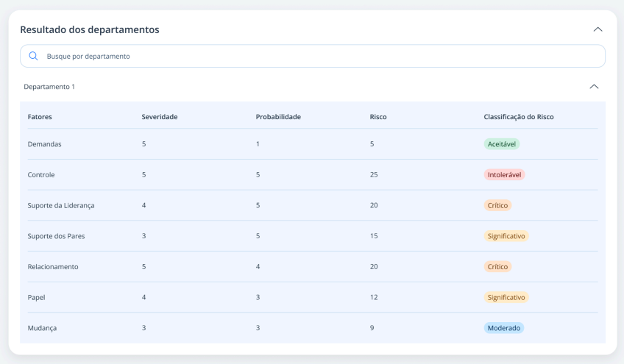Click the Fatores column header
Viewport: 624px width, 364px height.
[x=40, y=117]
